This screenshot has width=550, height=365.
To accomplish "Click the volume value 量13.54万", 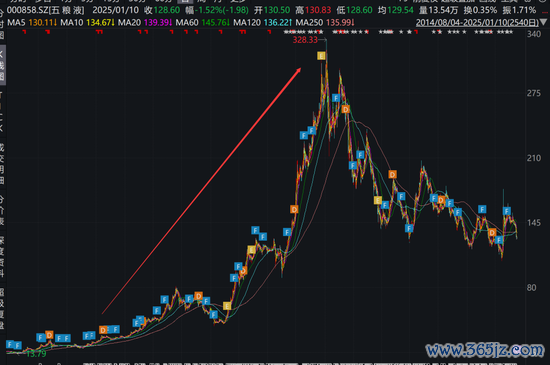I will [x=438, y=10].
